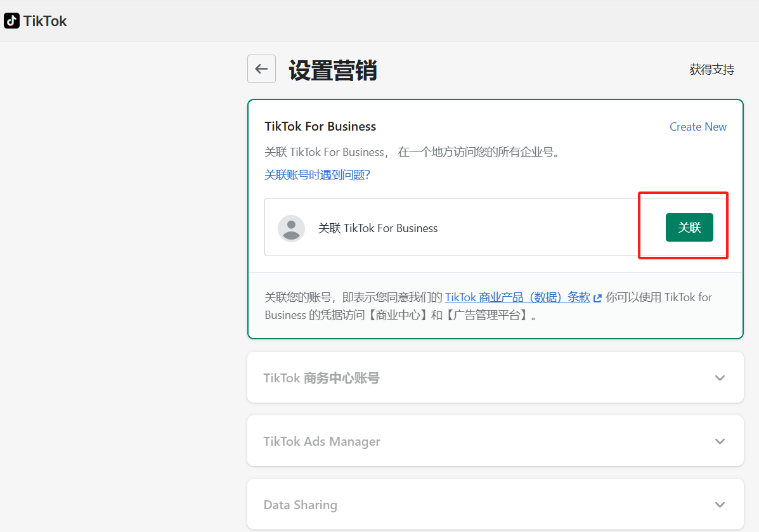759x532 pixels.
Task: Click the green 关联 button
Action: coord(689,227)
